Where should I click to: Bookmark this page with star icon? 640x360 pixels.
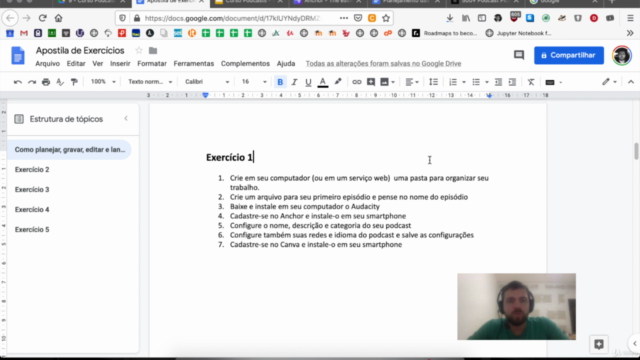[x=386, y=18]
